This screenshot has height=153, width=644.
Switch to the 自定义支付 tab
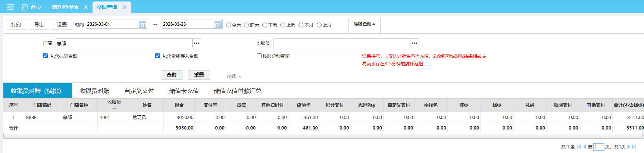tap(139, 91)
